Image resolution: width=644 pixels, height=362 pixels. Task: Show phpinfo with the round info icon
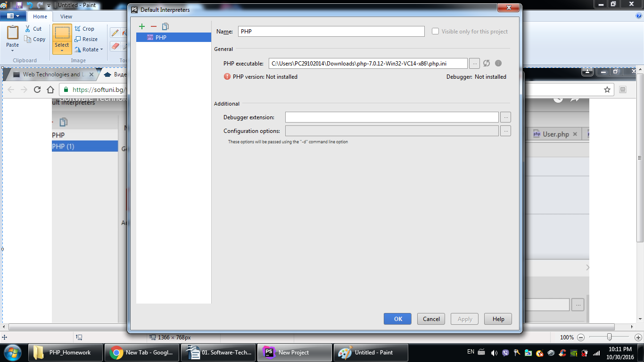[x=498, y=63]
